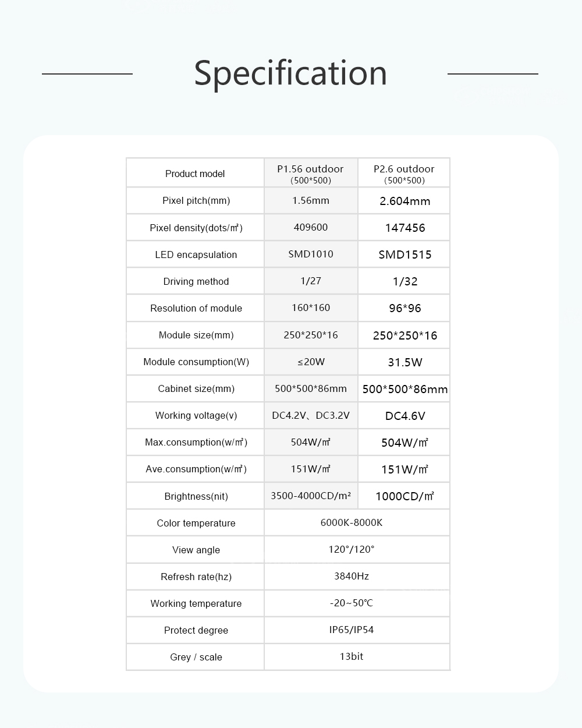Select the 1/32 driving method value
This screenshot has width=582, height=728.
(405, 281)
